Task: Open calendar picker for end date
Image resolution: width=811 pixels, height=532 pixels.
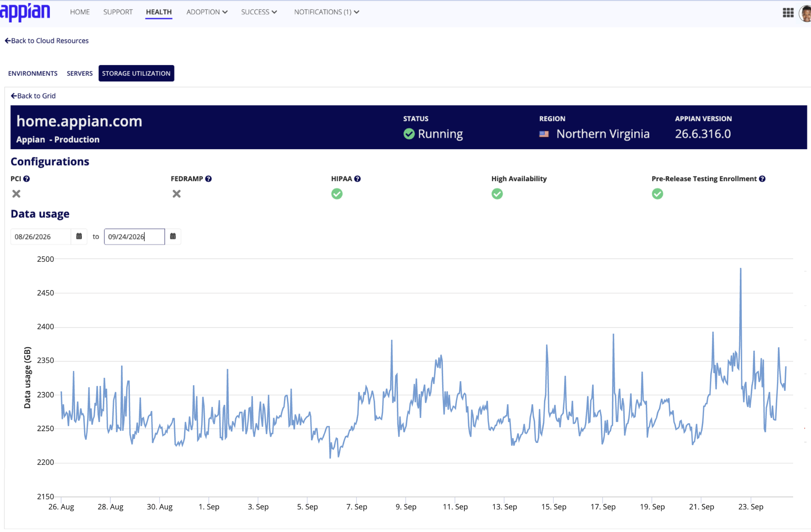Action: coord(173,236)
